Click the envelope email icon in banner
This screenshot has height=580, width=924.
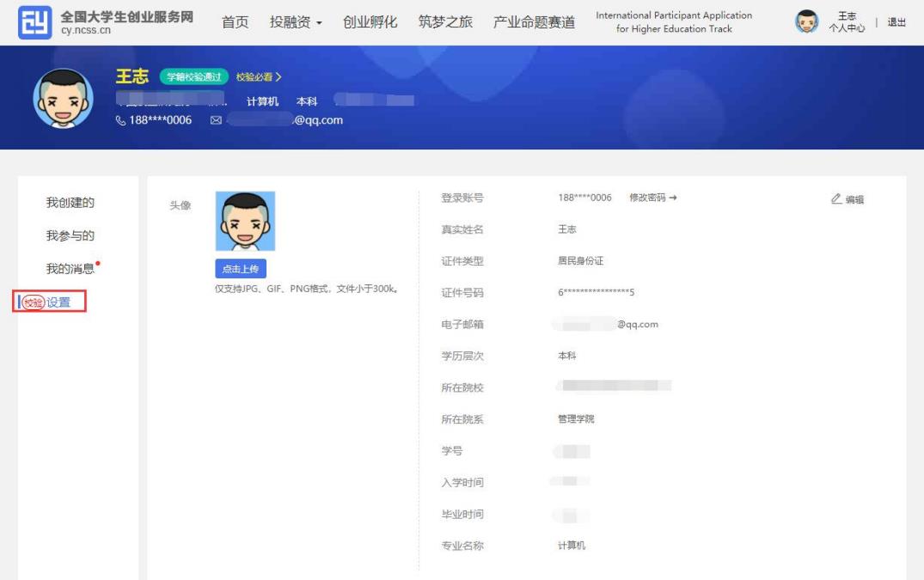coord(215,120)
